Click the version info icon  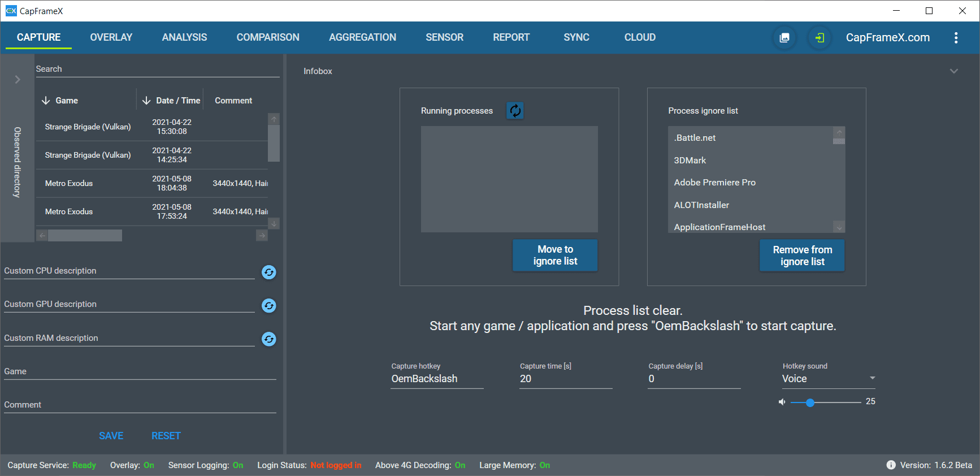click(x=891, y=465)
